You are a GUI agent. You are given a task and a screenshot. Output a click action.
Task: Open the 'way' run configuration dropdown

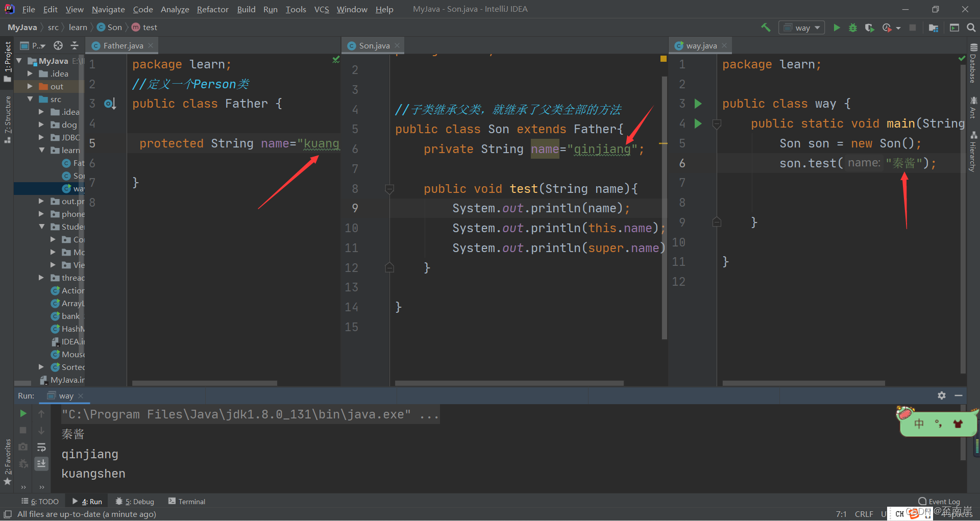point(802,28)
